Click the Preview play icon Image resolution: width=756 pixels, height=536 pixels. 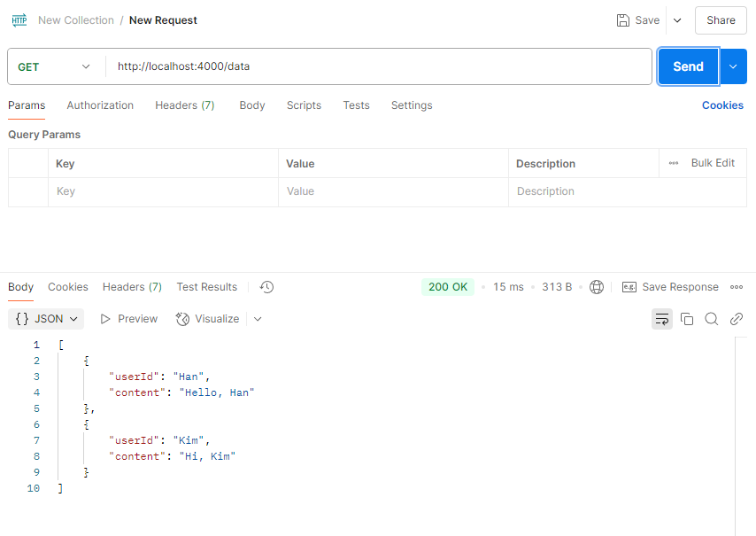105,319
